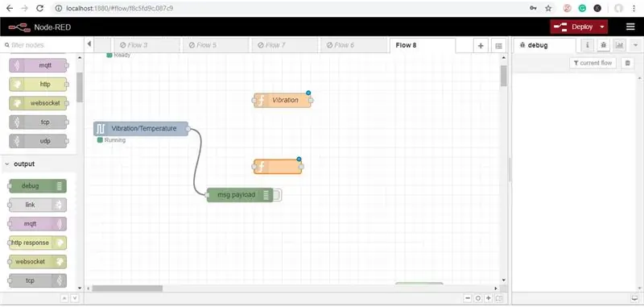This screenshot has height=307, width=644.
Task: Open the list of flows tab icon
Action: click(x=498, y=46)
